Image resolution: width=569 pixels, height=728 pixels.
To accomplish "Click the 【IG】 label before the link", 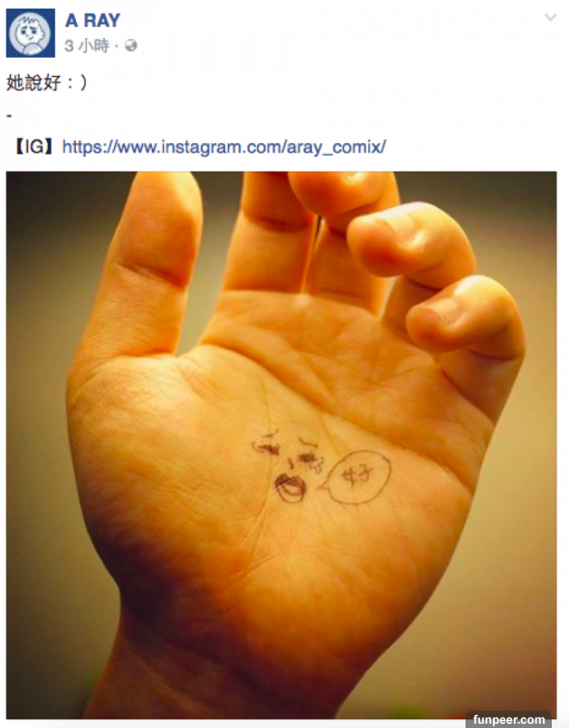I will click(x=34, y=147).
